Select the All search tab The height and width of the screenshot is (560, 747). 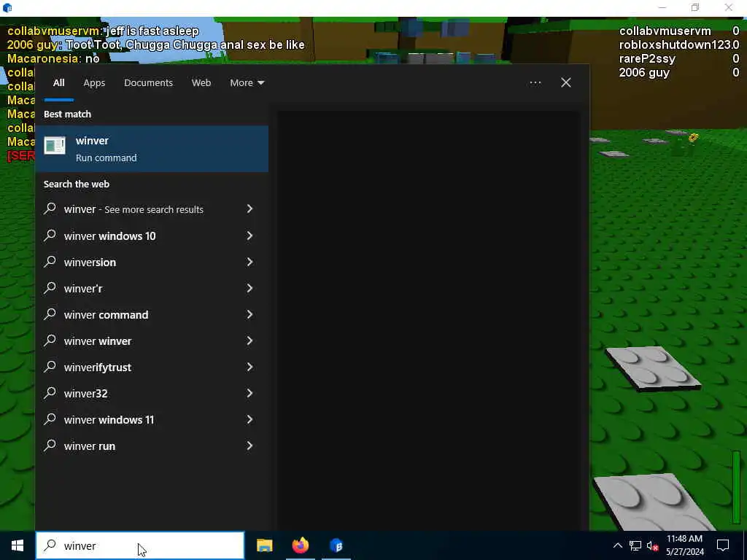[x=58, y=83]
